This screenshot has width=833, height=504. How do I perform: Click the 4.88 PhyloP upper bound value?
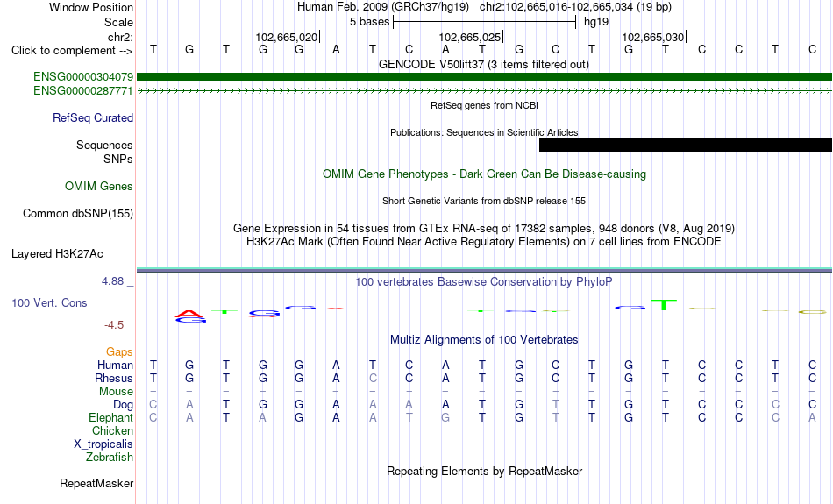click(x=112, y=281)
